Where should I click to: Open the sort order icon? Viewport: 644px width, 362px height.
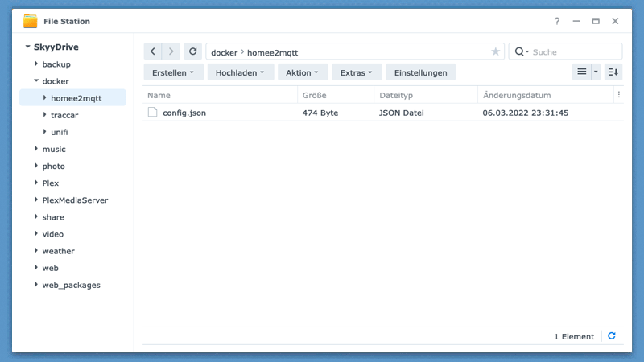point(613,72)
